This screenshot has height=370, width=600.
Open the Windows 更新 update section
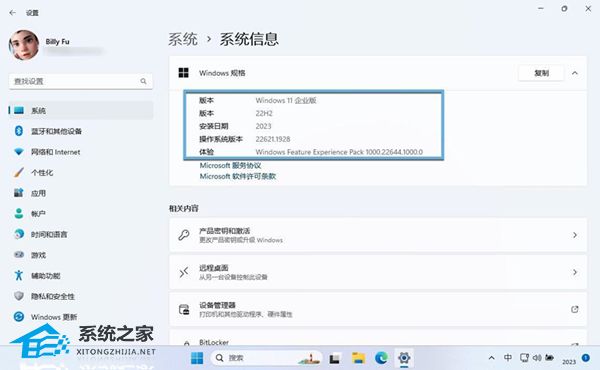click(x=80, y=317)
